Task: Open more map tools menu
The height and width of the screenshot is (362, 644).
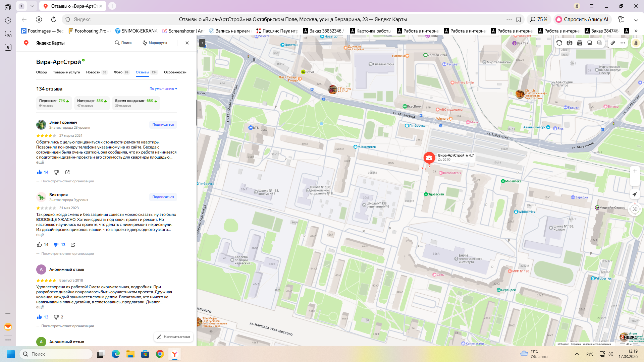Action: click(623, 43)
